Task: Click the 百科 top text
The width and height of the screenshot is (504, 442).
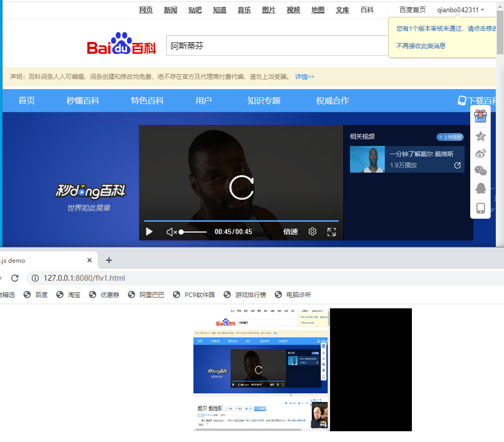Action: click(x=367, y=10)
